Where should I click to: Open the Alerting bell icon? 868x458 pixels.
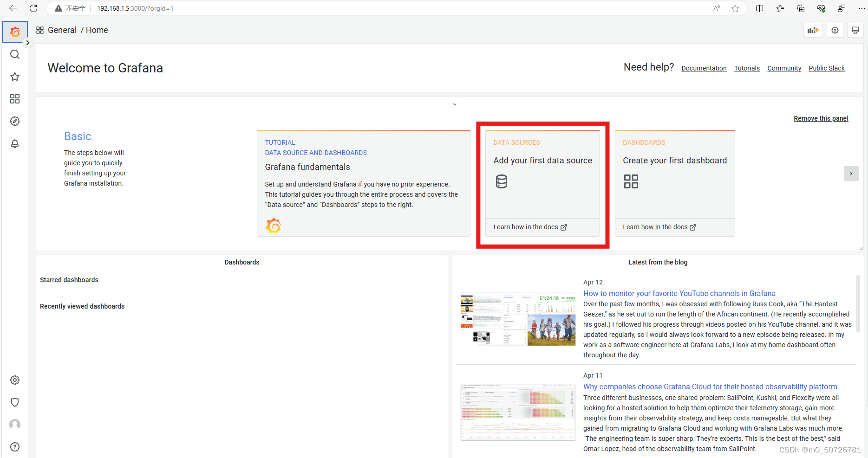(15, 143)
